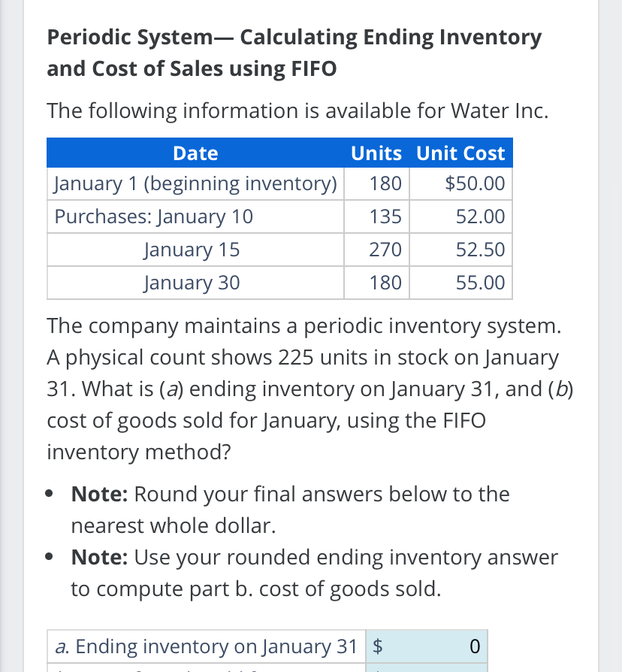
Task: Select the January 1 beginning inventory row
Action: click(195, 183)
